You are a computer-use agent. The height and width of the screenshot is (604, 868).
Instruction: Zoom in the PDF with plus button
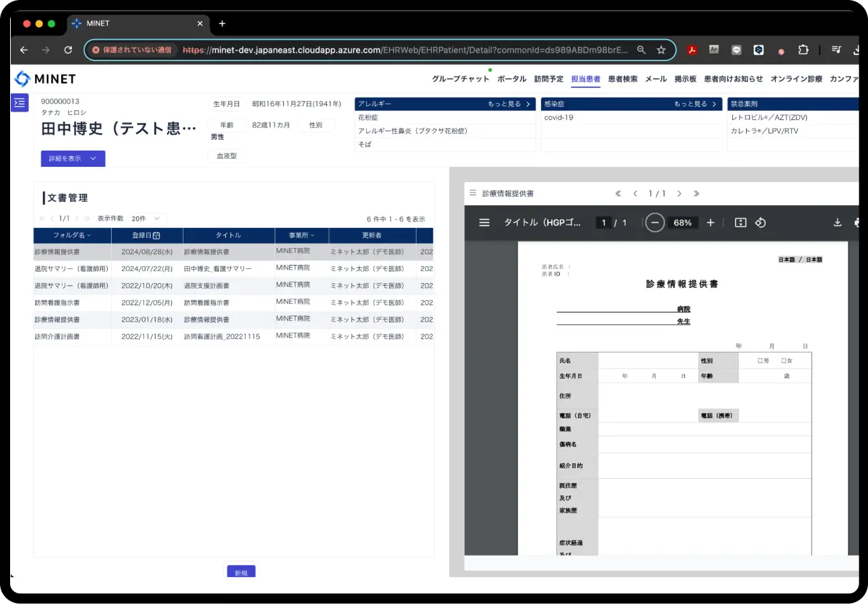pos(711,223)
